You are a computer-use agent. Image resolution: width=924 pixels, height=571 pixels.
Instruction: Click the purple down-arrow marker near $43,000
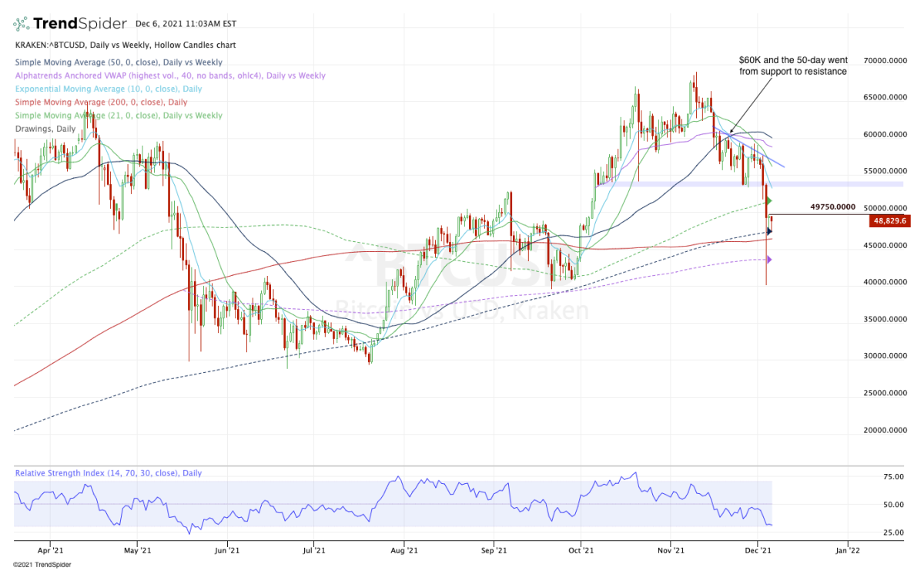pyautogui.click(x=769, y=259)
